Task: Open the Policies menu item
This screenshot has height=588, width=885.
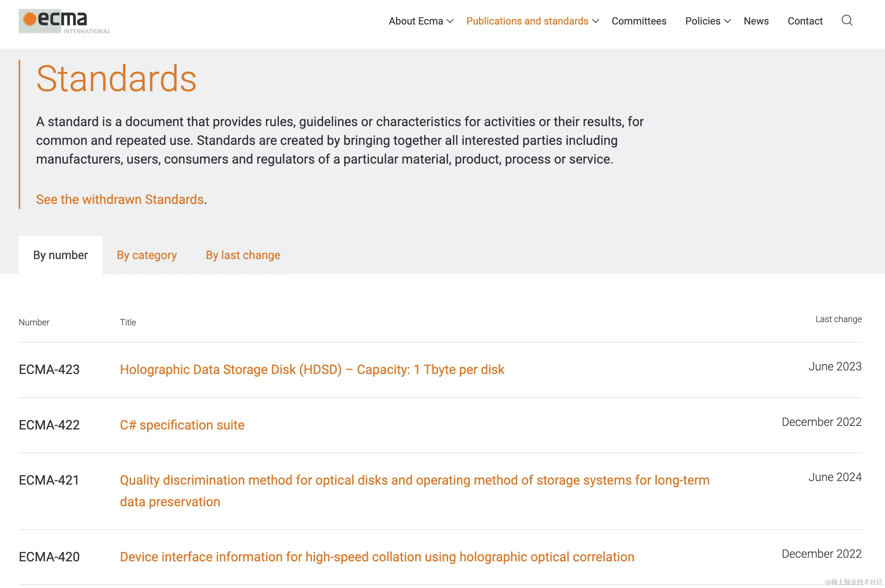Action: [702, 21]
